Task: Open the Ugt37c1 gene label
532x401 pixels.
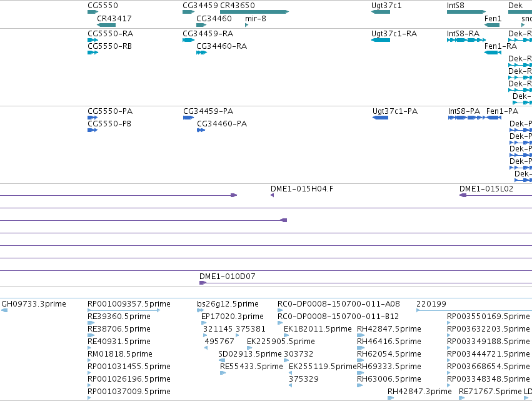Action: point(386,6)
